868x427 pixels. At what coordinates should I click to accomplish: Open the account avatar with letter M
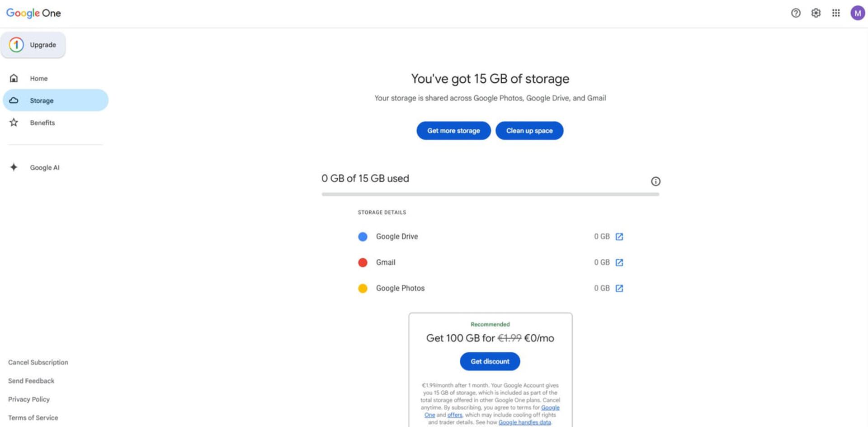click(x=858, y=13)
